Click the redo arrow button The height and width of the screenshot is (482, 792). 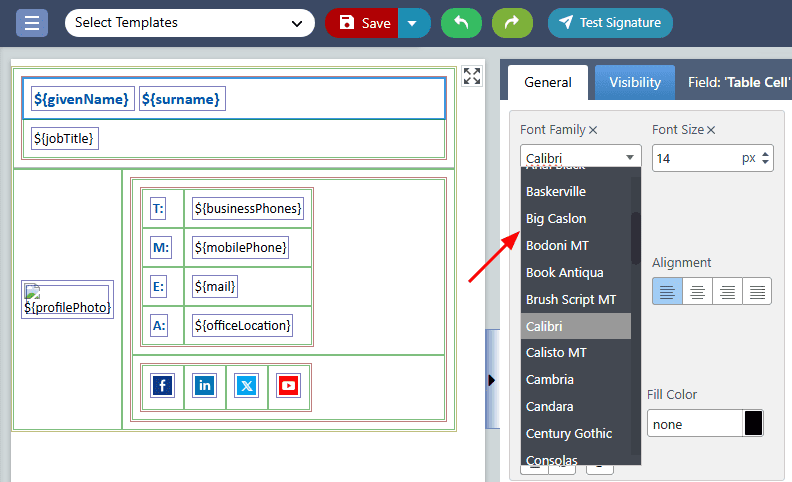pos(512,22)
